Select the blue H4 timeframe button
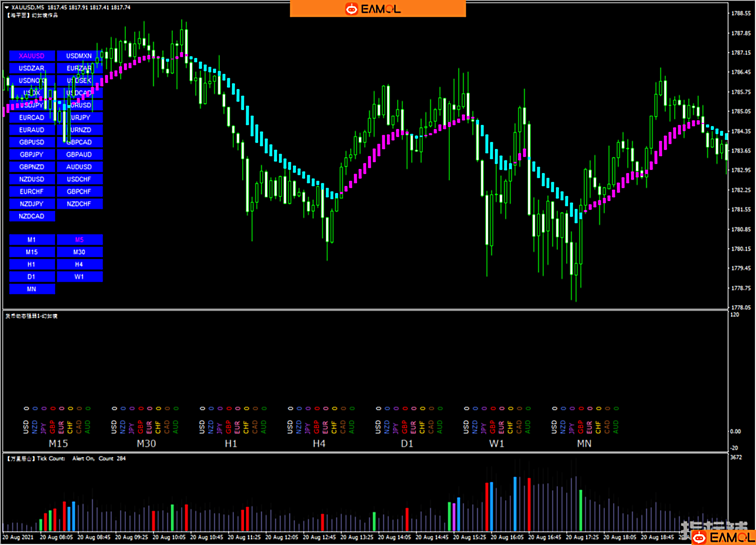Screen dimensions: 756x545 pos(79,264)
